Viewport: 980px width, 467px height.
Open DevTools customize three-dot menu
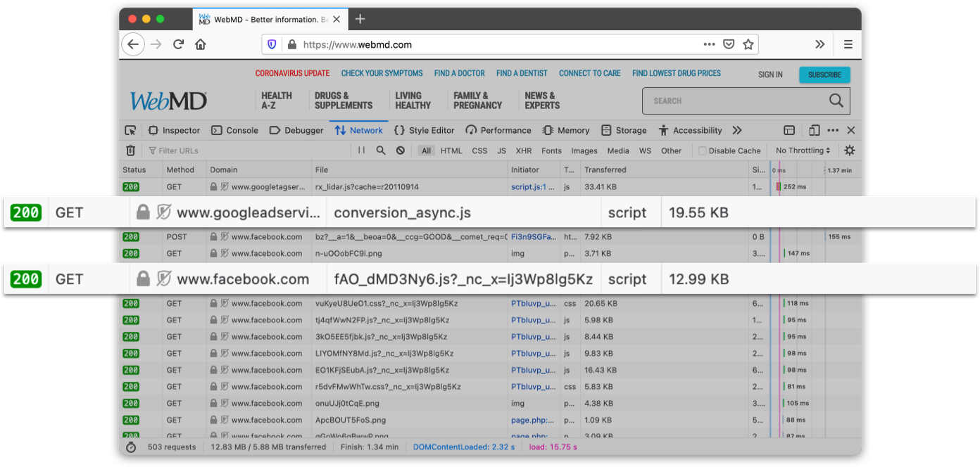pos(833,130)
